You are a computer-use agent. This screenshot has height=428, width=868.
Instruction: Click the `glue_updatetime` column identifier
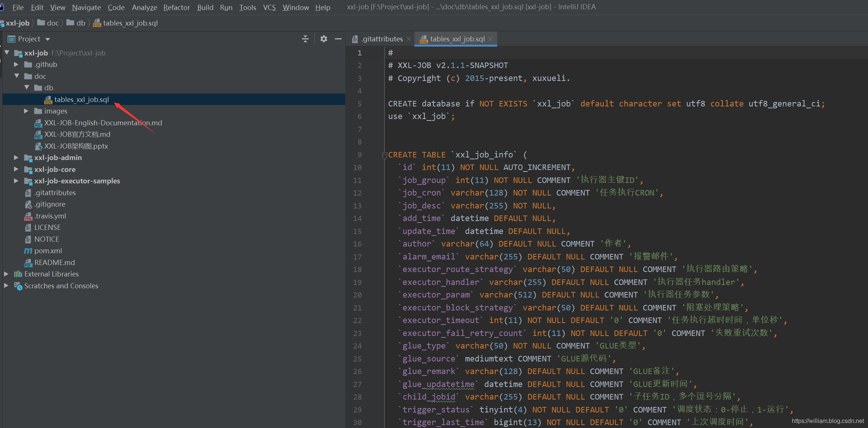438,384
